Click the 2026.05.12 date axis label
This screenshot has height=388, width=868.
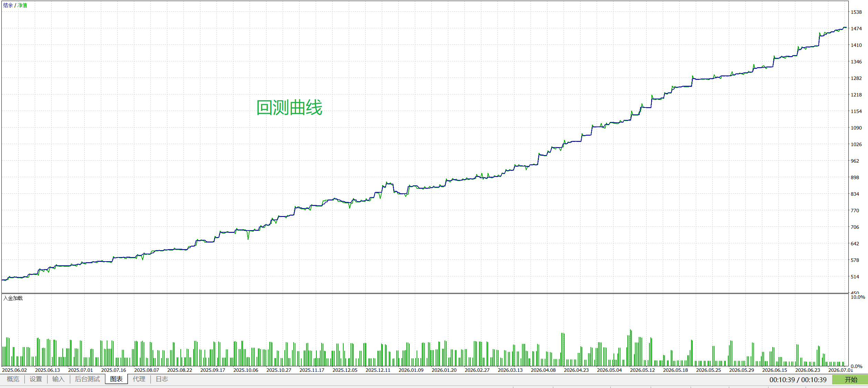(642, 370)
